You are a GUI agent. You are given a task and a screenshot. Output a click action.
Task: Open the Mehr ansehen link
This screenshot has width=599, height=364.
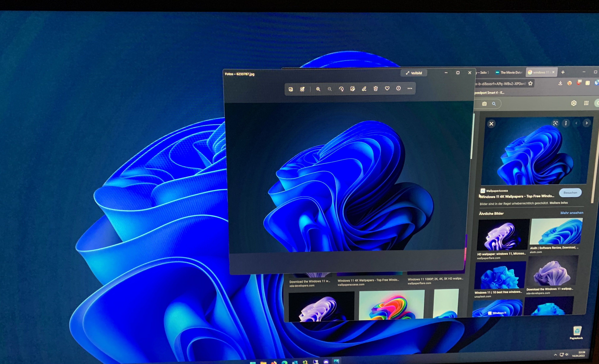click(572, 213)
